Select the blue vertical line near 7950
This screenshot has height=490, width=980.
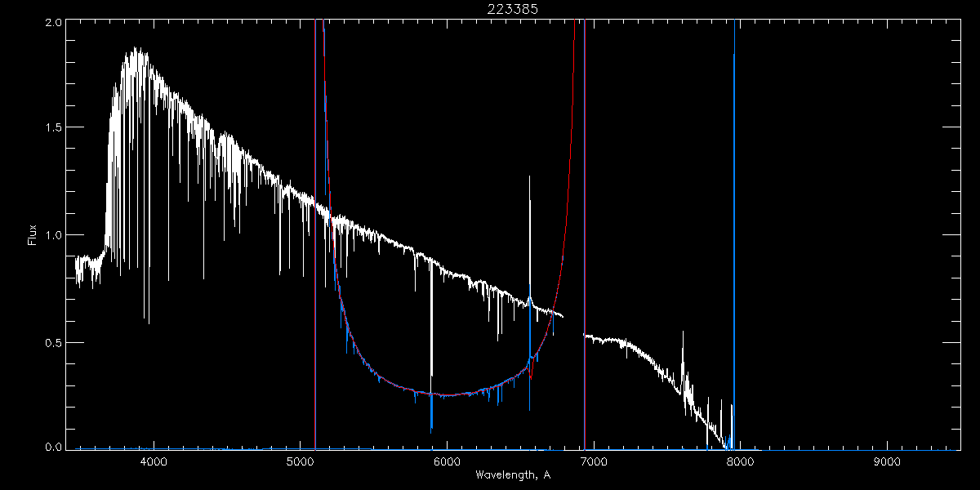734,245
